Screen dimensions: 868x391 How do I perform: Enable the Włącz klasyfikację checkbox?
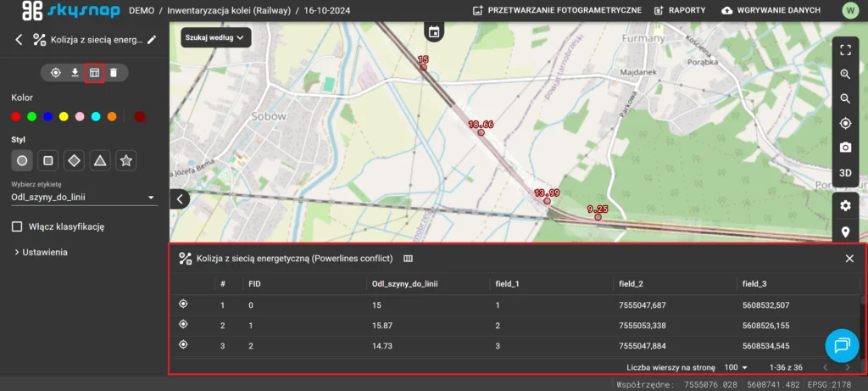pos(17,226)
